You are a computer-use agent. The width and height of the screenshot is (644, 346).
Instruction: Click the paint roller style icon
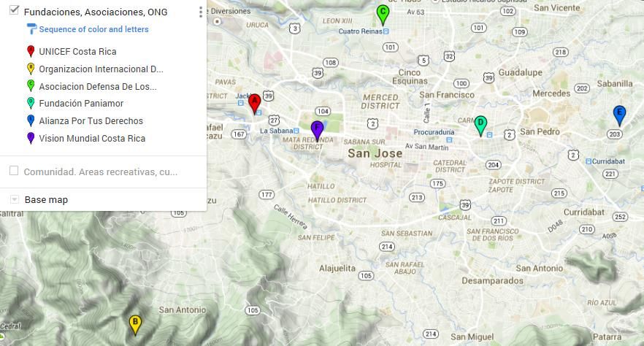click(31, 30)
